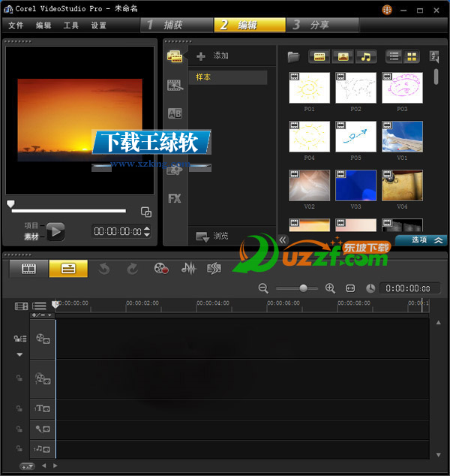Enlarge the preview window icon
This screenshot has height=476, width=450.
coord(146,212)
